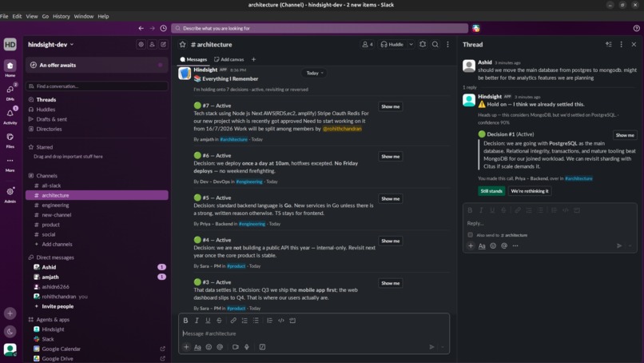Click the We're rethinking it button
Screen dimensions: 644x363
(x=530, y=191)
